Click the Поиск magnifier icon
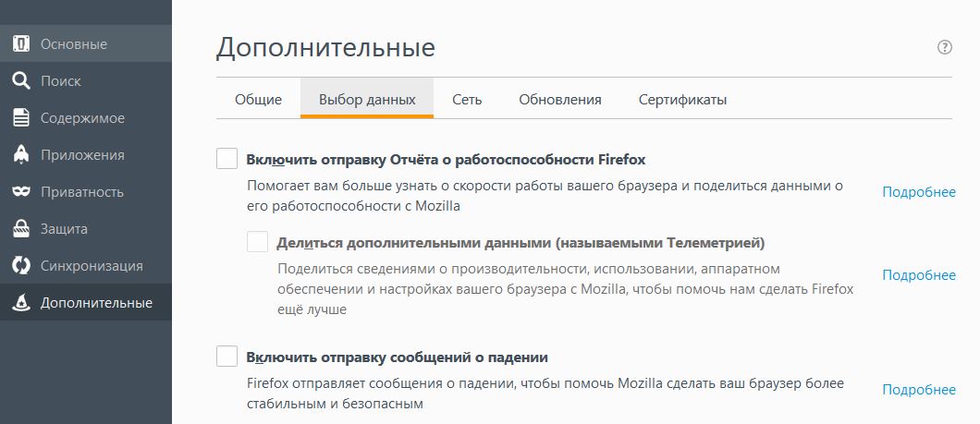The height and width of the screenshot is (424, 980). (20, 80)
